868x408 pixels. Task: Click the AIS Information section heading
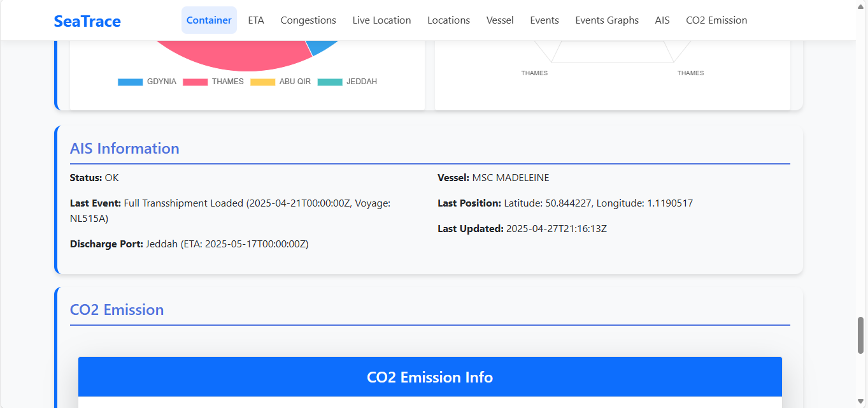coord(125,149)
